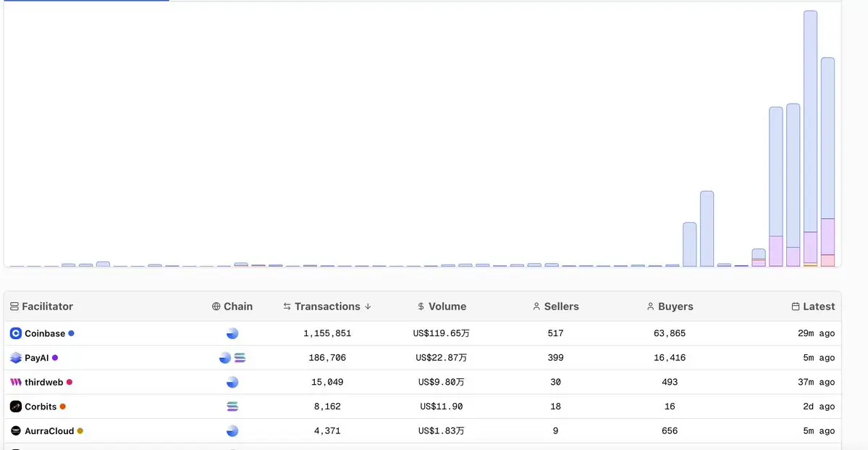This screenshot has width=868, height=450.
Task: Click the person icon next to Sellers header
Action: point(536,307)
